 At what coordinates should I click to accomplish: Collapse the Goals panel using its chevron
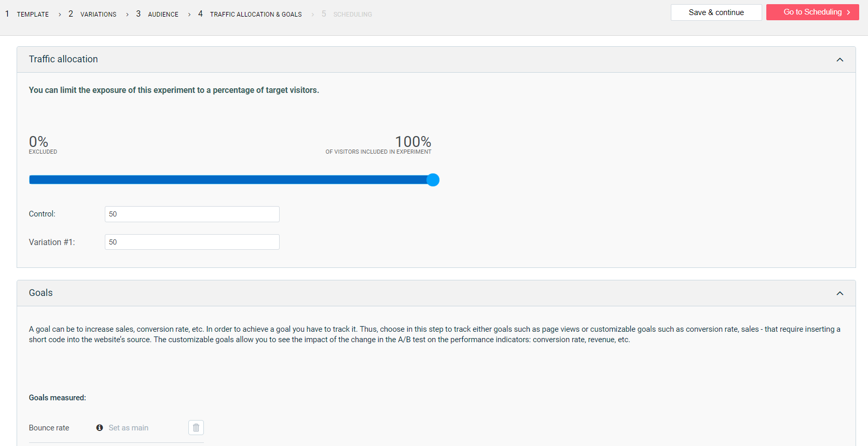[839, 293]
